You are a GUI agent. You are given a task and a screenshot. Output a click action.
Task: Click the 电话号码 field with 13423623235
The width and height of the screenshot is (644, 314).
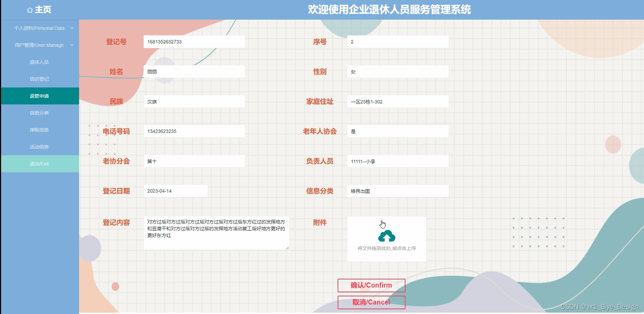194,131
